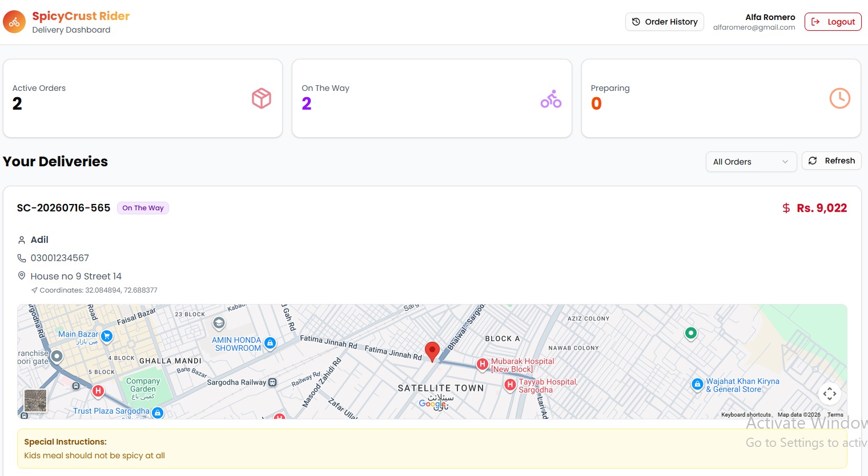Click the Google logo on map
This screenshot has height=476, width=868.
coord(433,403)
